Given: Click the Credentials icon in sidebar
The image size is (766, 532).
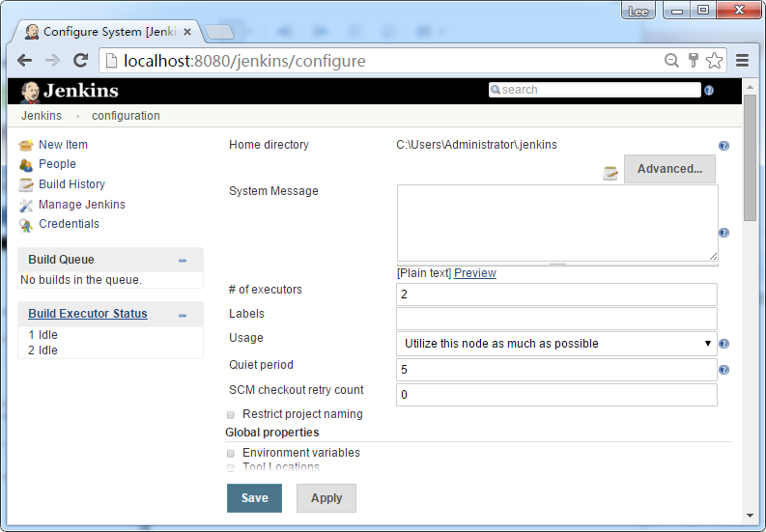Looking at the screenshot, I should click(x=26, y=224).
